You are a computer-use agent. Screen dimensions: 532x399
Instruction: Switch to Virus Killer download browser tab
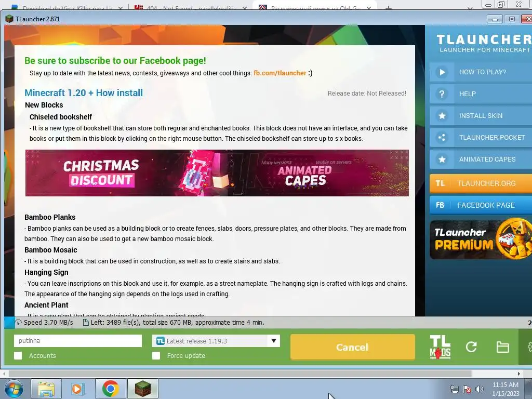pos(66,7)
